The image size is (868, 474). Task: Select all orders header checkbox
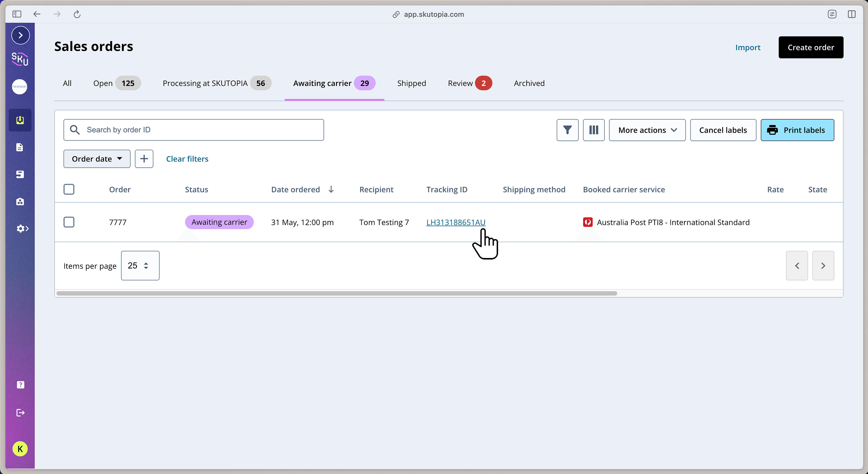(x=69, y=190)
